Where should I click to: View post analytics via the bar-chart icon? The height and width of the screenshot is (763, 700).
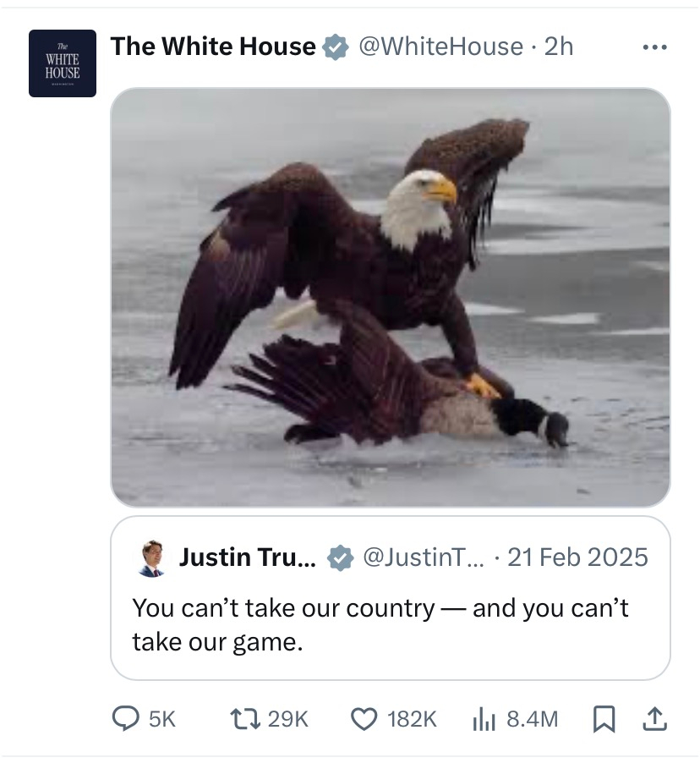click(x=483, y=719)
